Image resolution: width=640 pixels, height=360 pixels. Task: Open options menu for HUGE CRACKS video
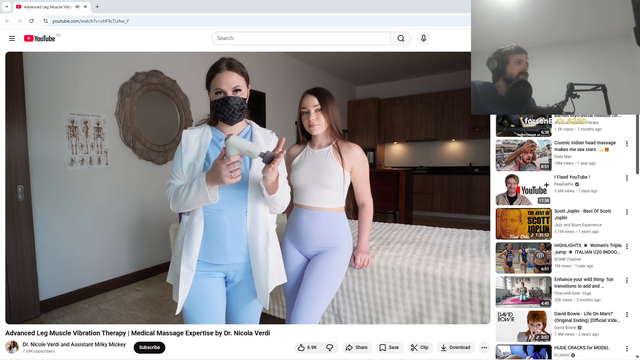627,349
